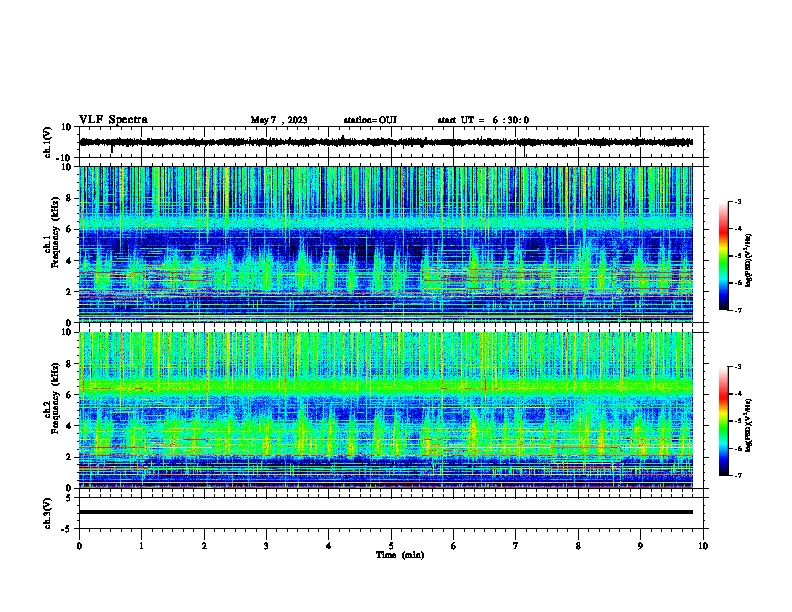
Task: Click the ch.2 colorbar log(PSD) label
Action: tap(749, 425)
